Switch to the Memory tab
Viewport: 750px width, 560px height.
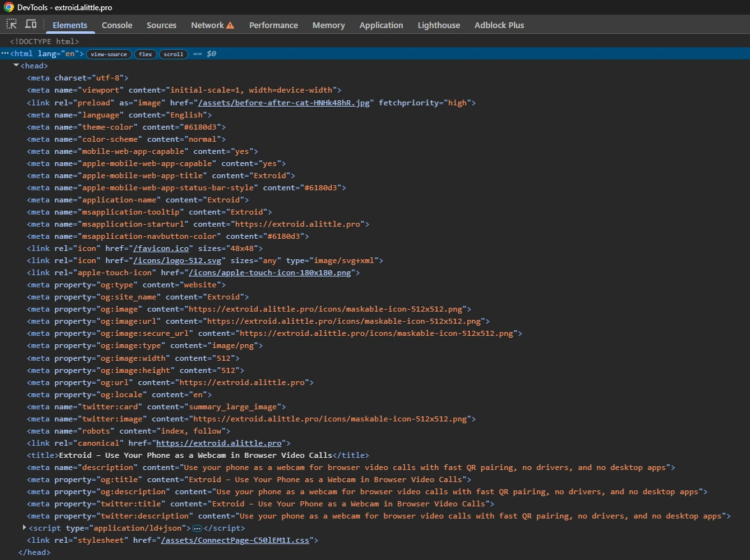329,26
